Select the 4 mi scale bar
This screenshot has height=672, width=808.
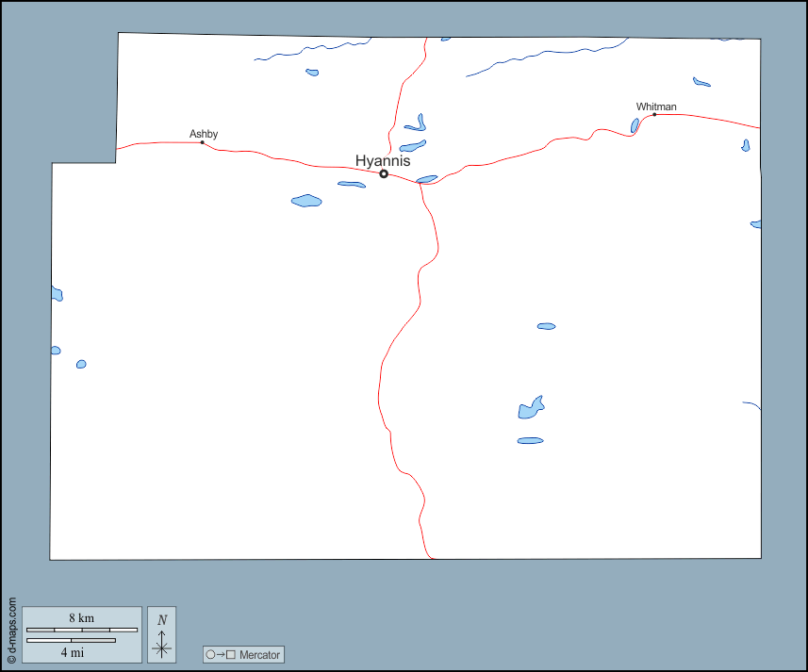point(71,641)
